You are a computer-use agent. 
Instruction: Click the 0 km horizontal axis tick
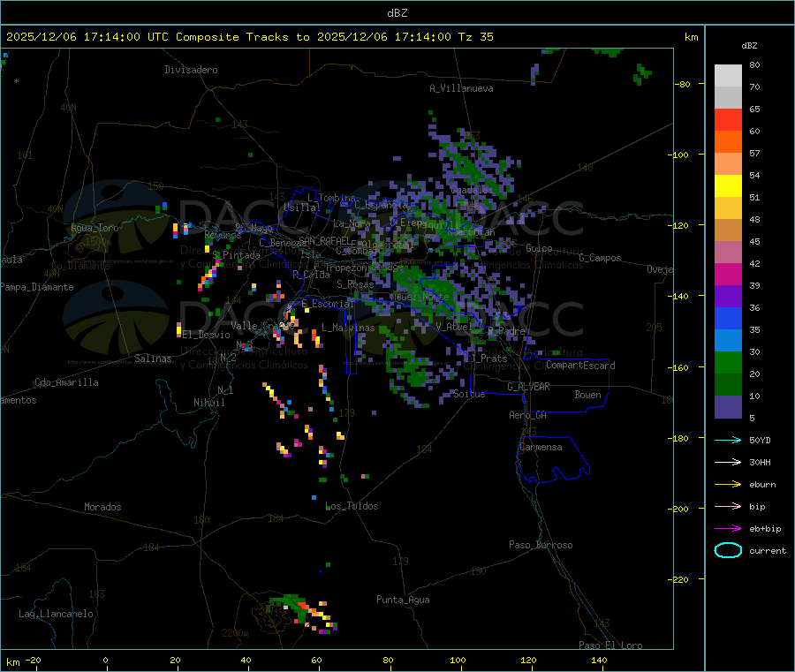pyautogui.click(x=105, y=660)
